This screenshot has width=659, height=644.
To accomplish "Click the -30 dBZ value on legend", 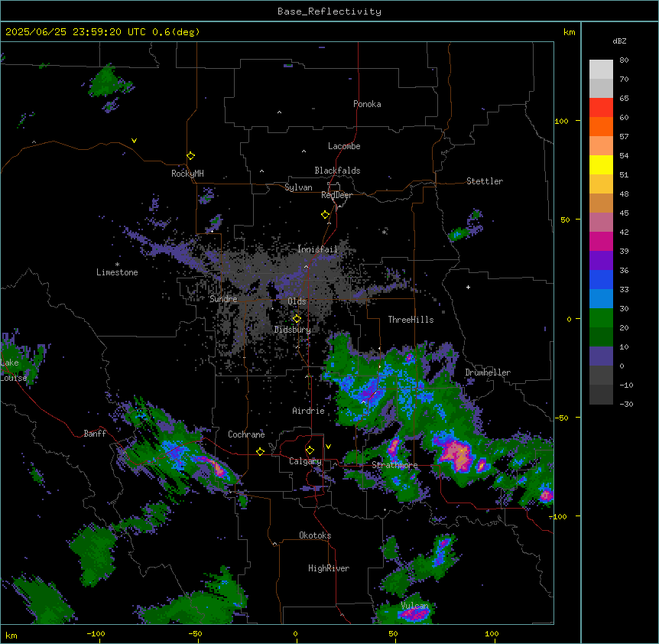I will pos(626,404).
